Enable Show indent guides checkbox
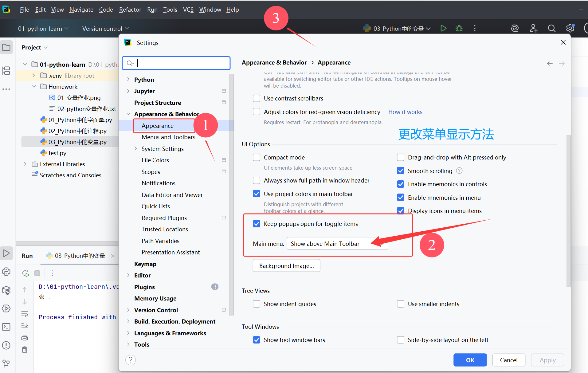The height and width of the screenshot is (373, 588). (257, 304)
